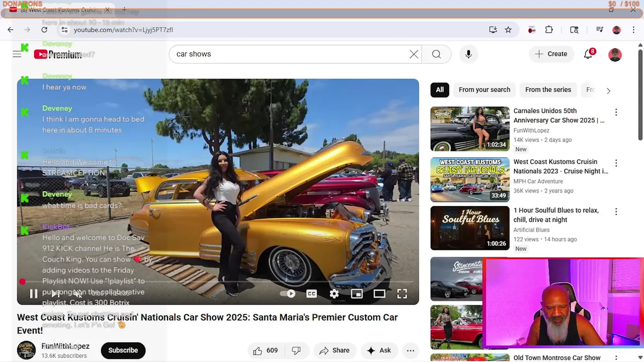Click the West Coast Kustoms video title
This screenshot has width=644, height=362.
pyautogui.click(x=207, y=324)
